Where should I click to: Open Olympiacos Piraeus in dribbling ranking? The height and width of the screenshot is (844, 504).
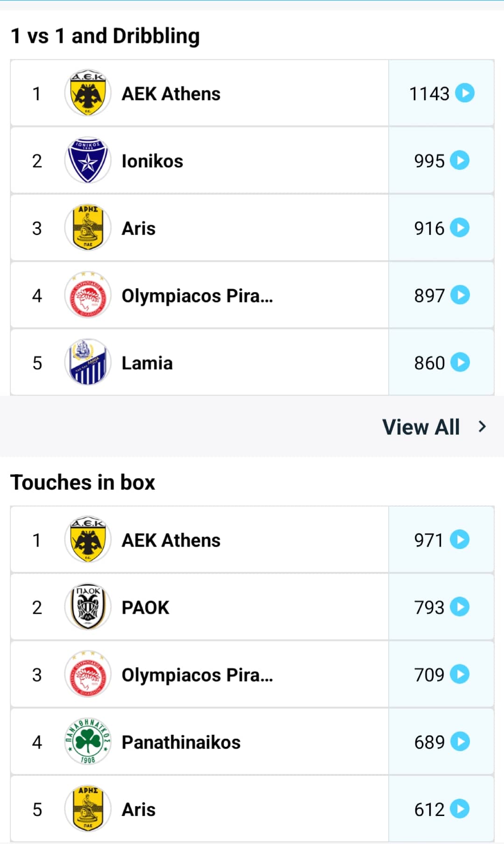click(197, 296)
